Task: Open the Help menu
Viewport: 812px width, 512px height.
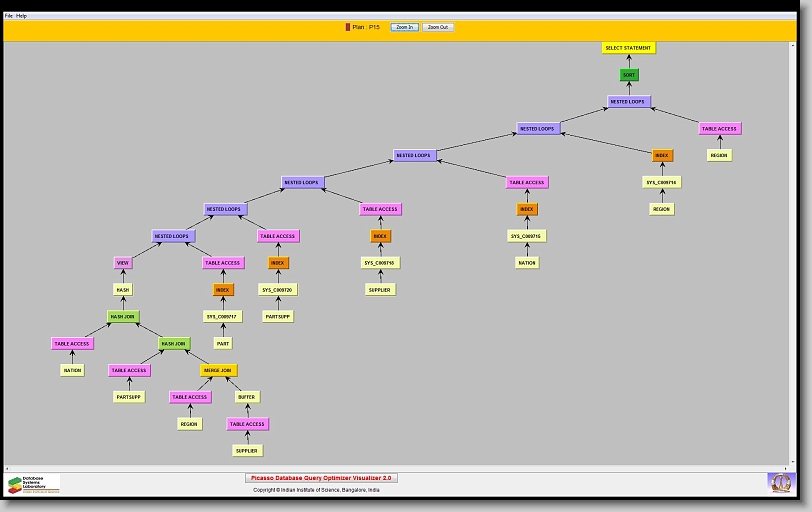Action: pyautogui.click(x=22, y=16)
